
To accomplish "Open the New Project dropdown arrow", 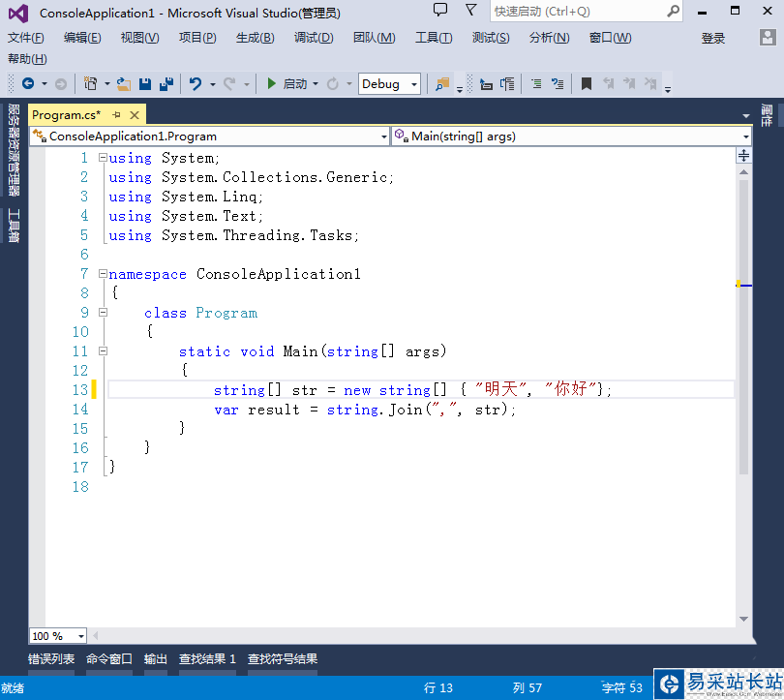I will click(107, 84).
